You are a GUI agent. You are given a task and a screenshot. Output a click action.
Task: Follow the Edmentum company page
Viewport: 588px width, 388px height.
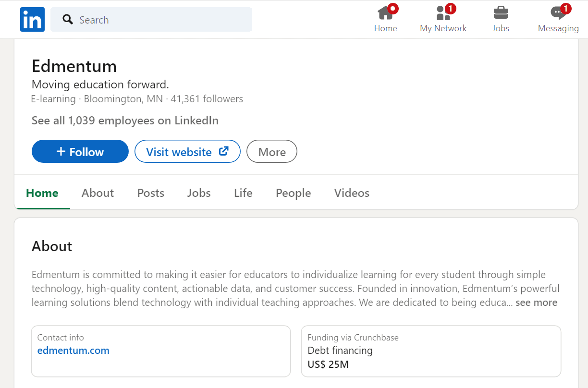click(x=80, y=151)
